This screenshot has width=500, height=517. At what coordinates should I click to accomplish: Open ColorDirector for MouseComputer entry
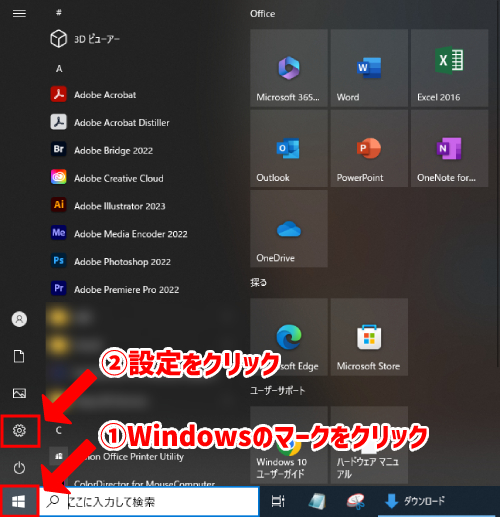144,483
